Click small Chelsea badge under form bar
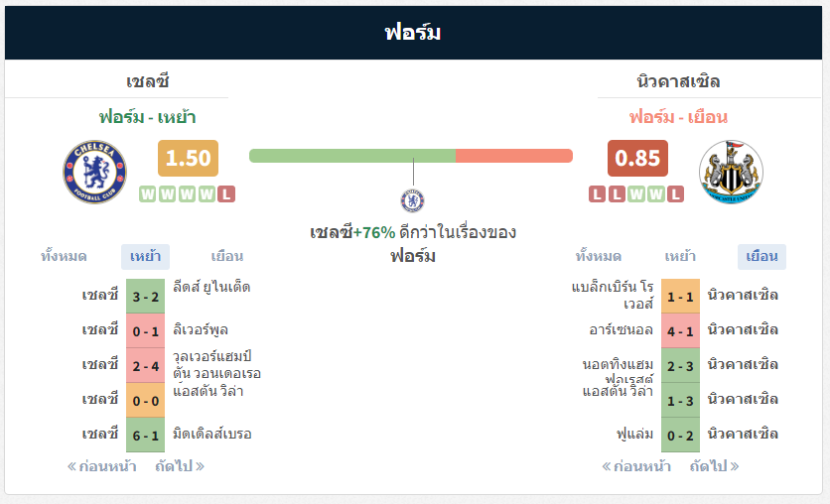The height and width of the screenshot is (504, 830). pos(412,201)
